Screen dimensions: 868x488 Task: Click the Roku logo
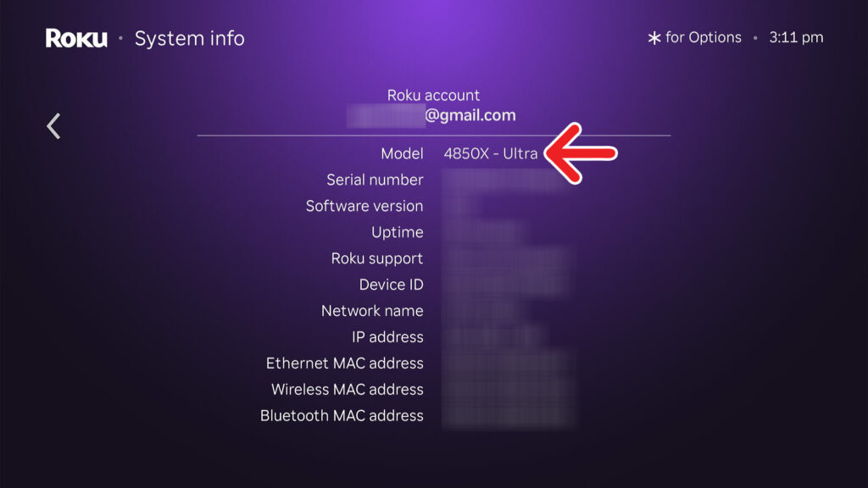(x=75, y=38)
